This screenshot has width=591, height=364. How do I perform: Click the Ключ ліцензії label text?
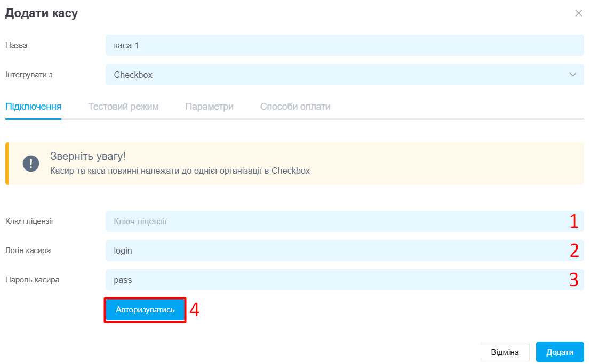[x=29, y=221]
